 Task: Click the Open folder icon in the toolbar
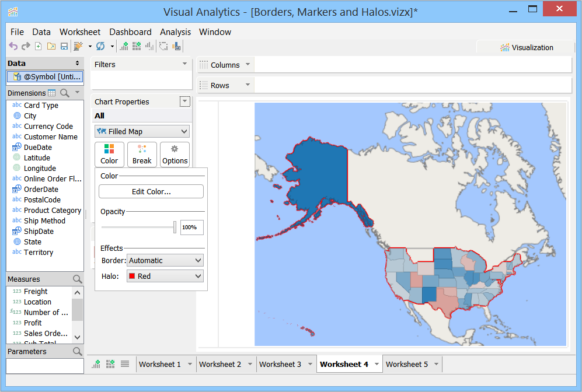point(51,46)
